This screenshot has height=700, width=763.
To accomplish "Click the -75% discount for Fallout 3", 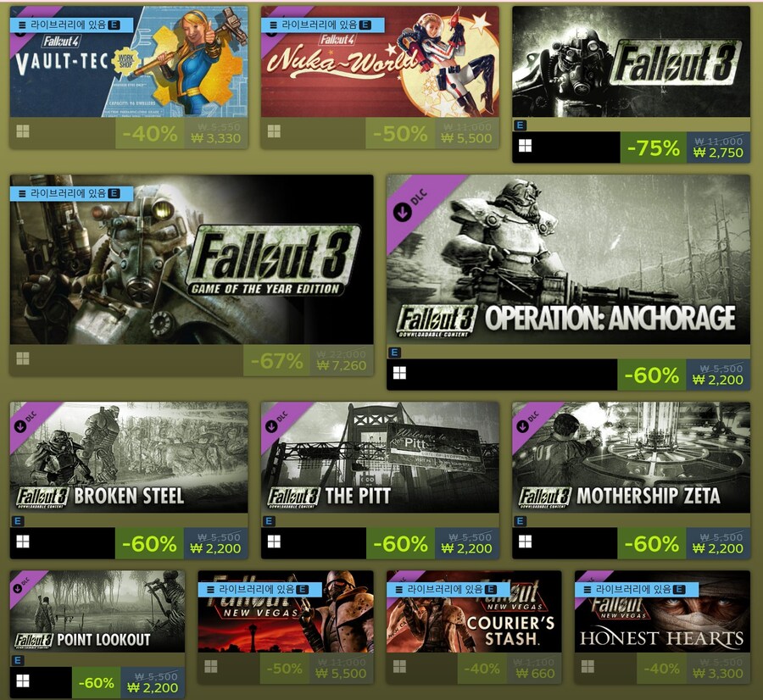I will (654, 147).
